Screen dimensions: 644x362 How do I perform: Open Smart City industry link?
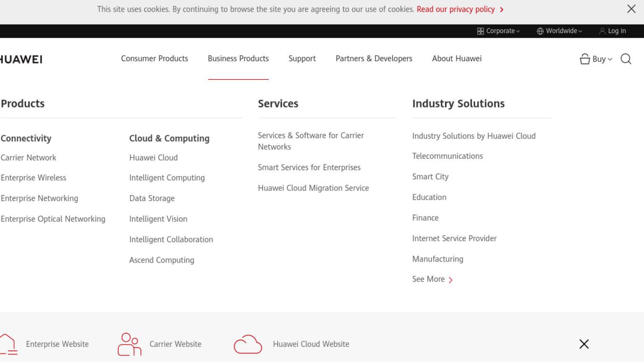(430, 177)
